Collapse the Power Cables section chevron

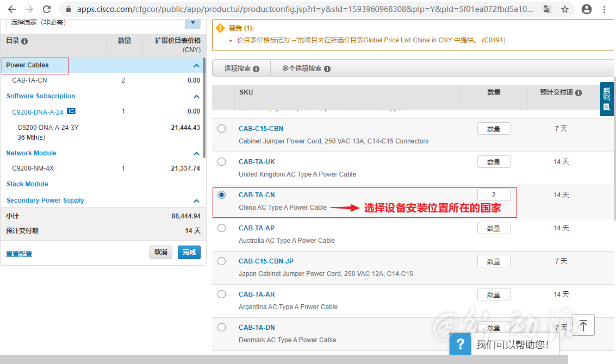[196, 66]
